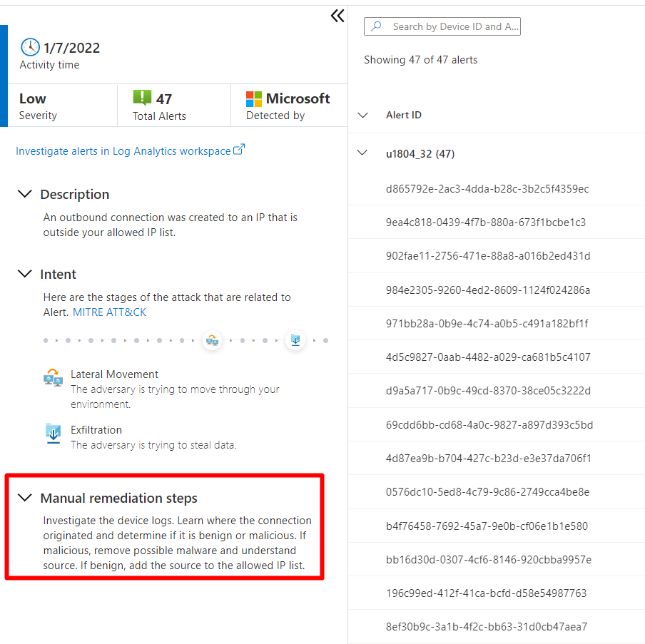This screenshot has width=645, height=644.
Task: Collapse the u1804_32 alert group
Action: tap(362, 153)
